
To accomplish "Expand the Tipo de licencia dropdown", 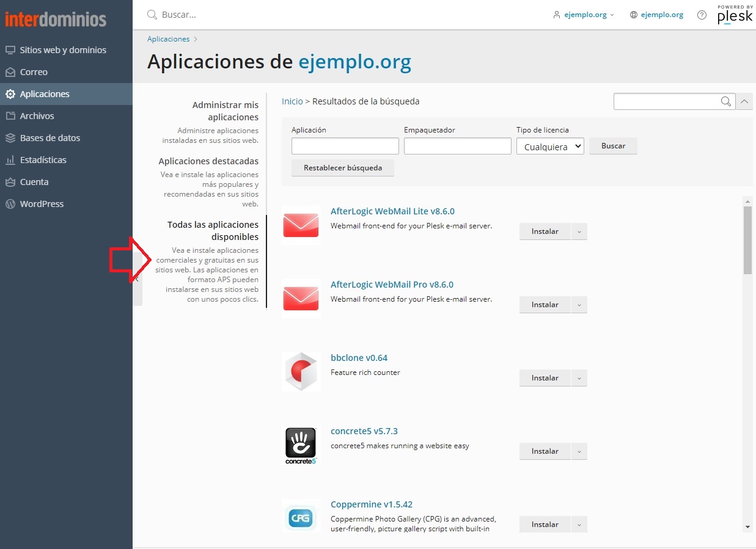I will (550, 147).
